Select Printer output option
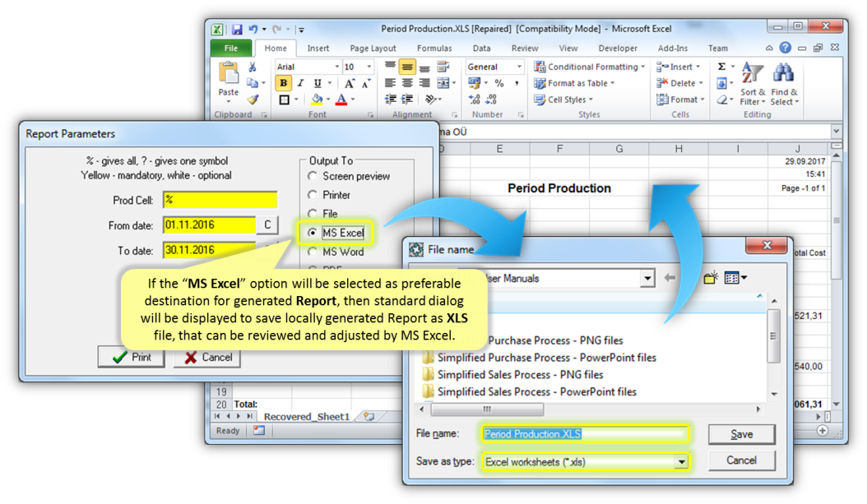Screen dimensions: 867x504 click(x=329, y=195)
